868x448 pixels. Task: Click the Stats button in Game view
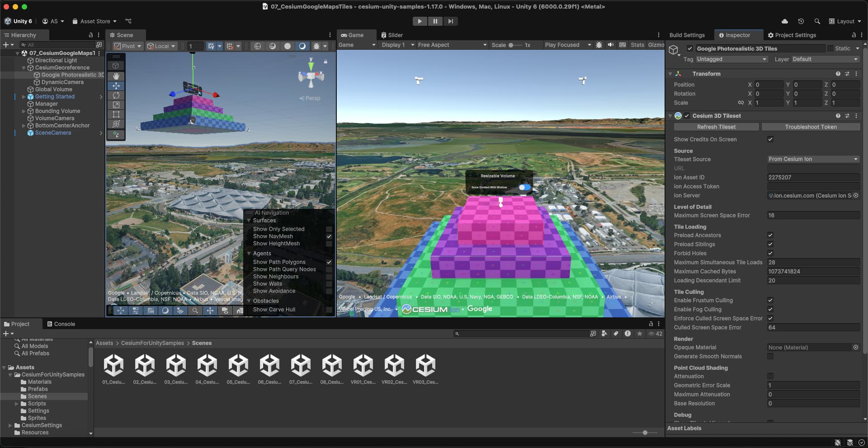coord(637,45)
